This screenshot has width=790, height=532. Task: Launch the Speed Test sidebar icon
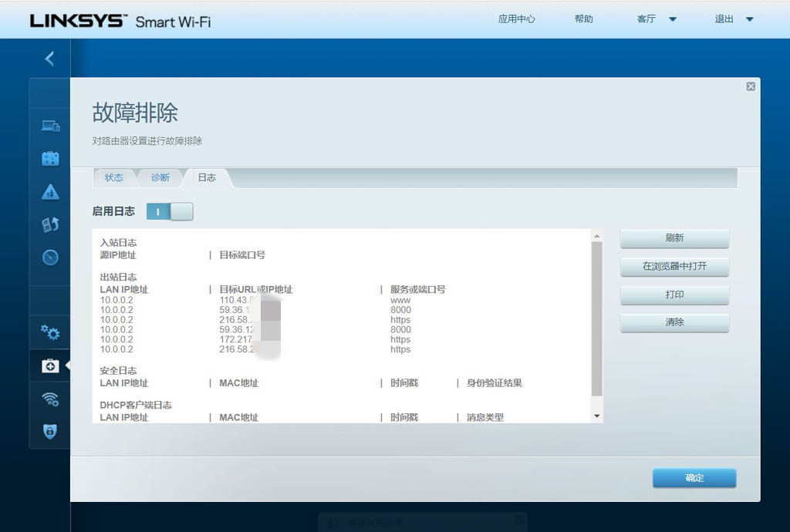point(49,255)
